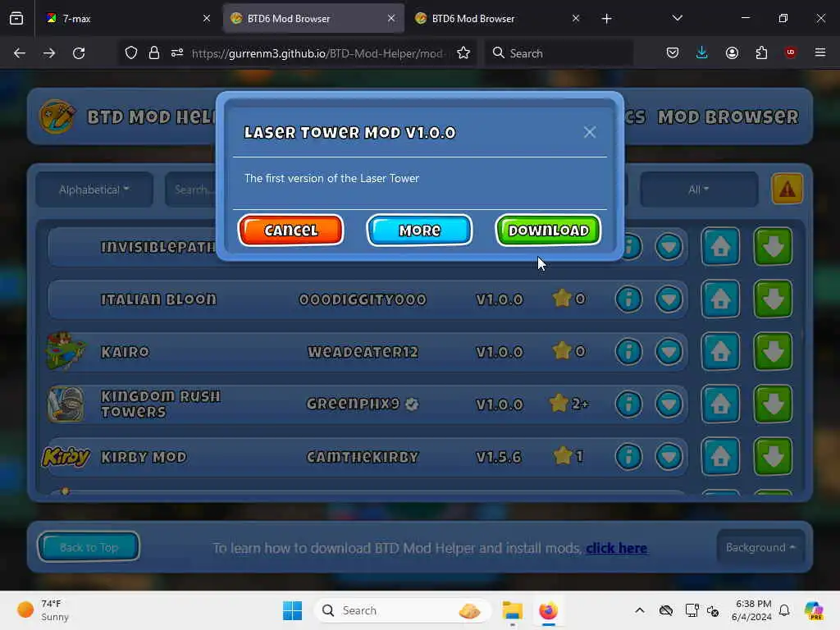
Task: Expand Kingdom Rush Towers versions dropdown
Action: 669,404
